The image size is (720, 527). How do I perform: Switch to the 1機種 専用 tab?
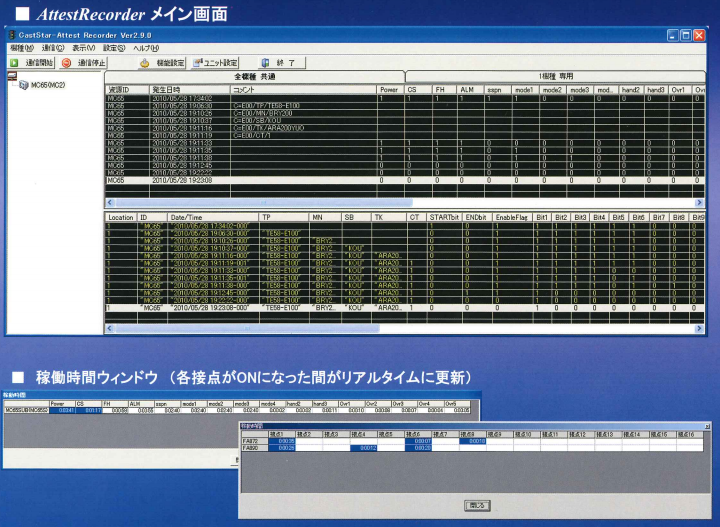coord(556,76)
